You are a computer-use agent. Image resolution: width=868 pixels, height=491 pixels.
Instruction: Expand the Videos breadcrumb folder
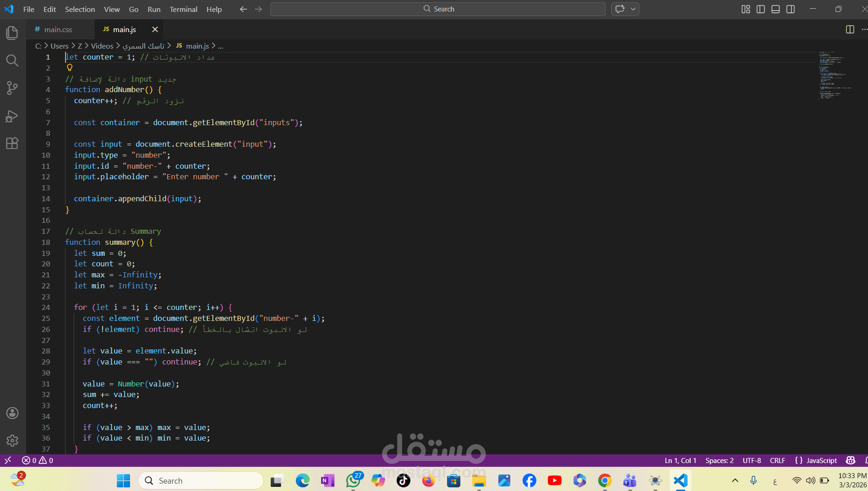coord(102,46)
